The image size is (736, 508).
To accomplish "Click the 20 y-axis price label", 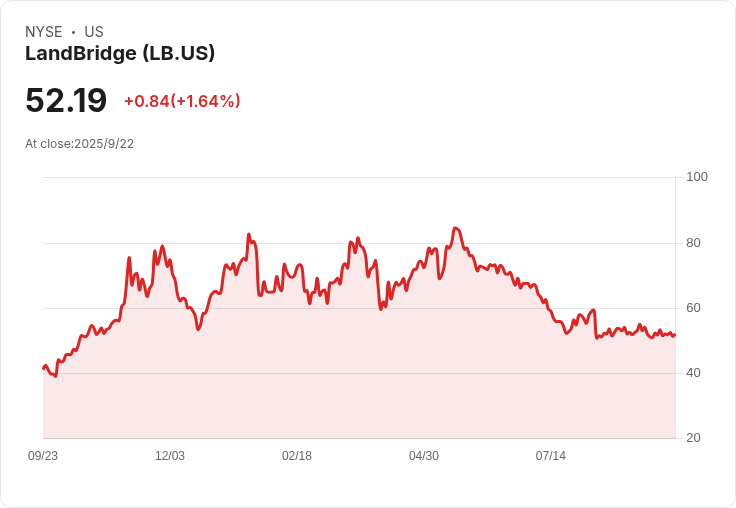I will (x=694, y=438).
